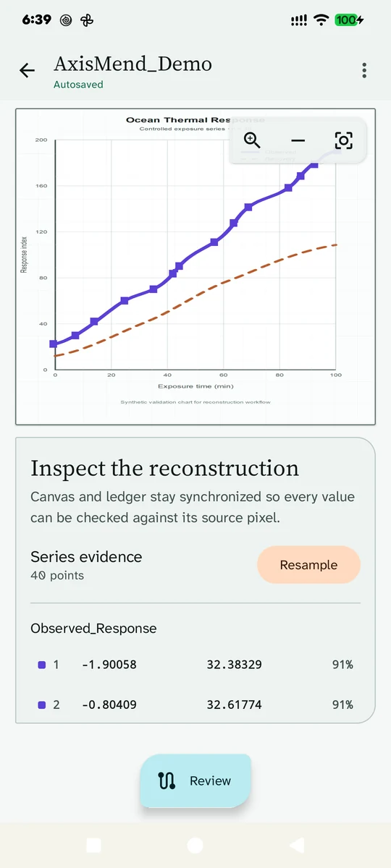Tap the route icon on Review button
Image resolution: width=391 pixels, height=868 pixels.
(167, 780)
